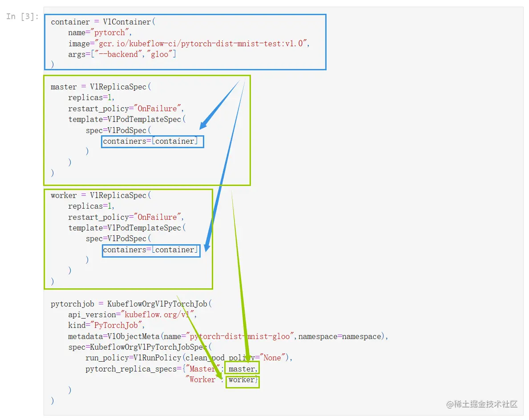The width and height of the screenshot is (529, 420).
Task: Click the line 'pytorchjob = KubeflowOrgV1PyTorchJob('
Action: click(131, 303)
